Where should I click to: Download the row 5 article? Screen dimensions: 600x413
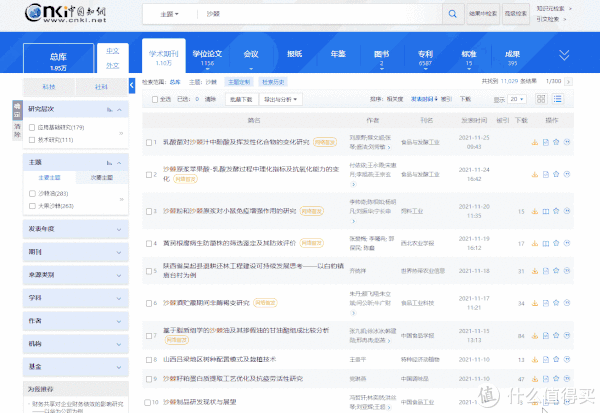click(x=535, y=271)
